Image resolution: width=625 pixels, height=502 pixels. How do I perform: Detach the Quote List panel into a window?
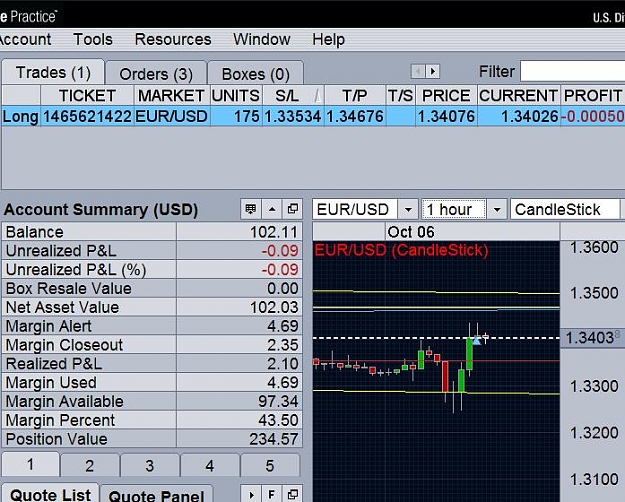pos(293,495)
